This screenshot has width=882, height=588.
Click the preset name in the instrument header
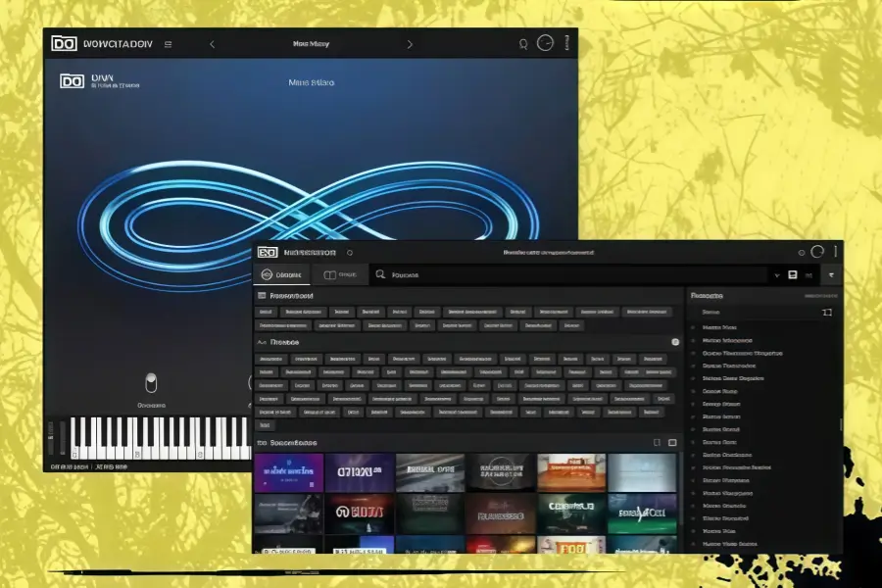[311, 43]
